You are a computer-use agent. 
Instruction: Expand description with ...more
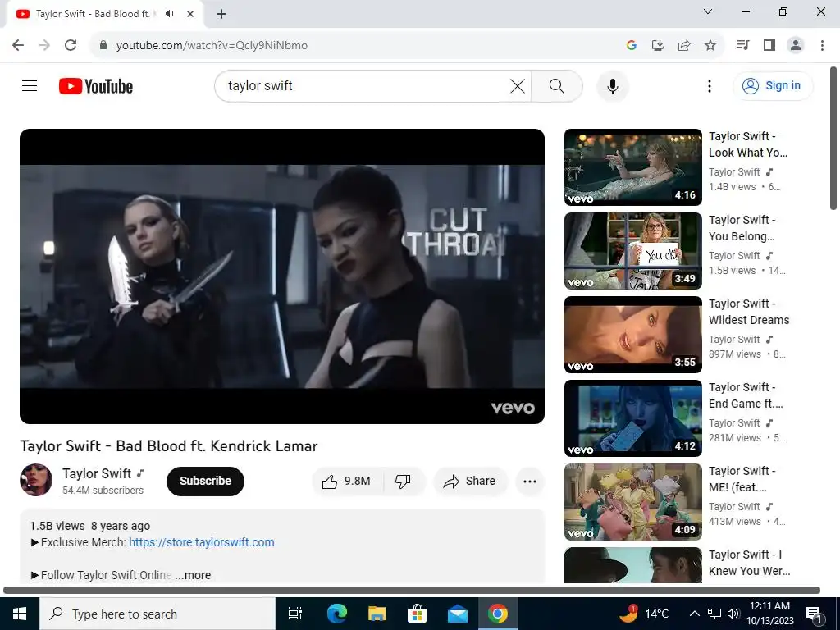[193, 575]
